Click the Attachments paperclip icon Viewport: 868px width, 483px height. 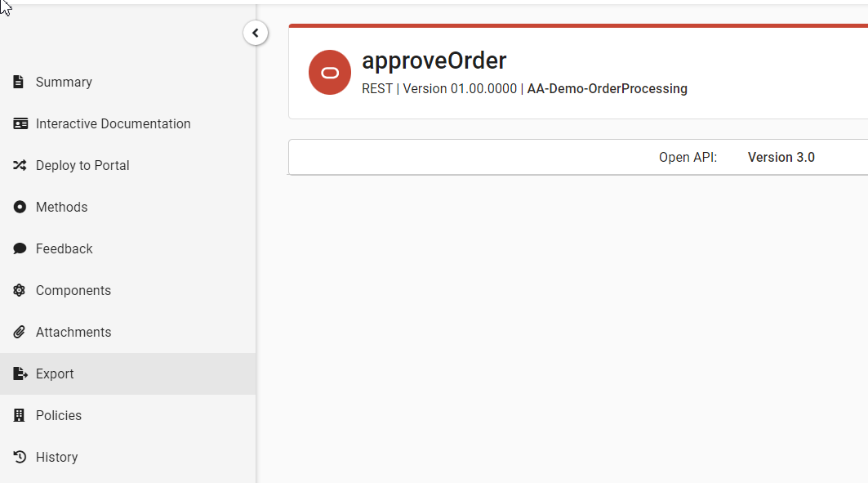(20, 332)
